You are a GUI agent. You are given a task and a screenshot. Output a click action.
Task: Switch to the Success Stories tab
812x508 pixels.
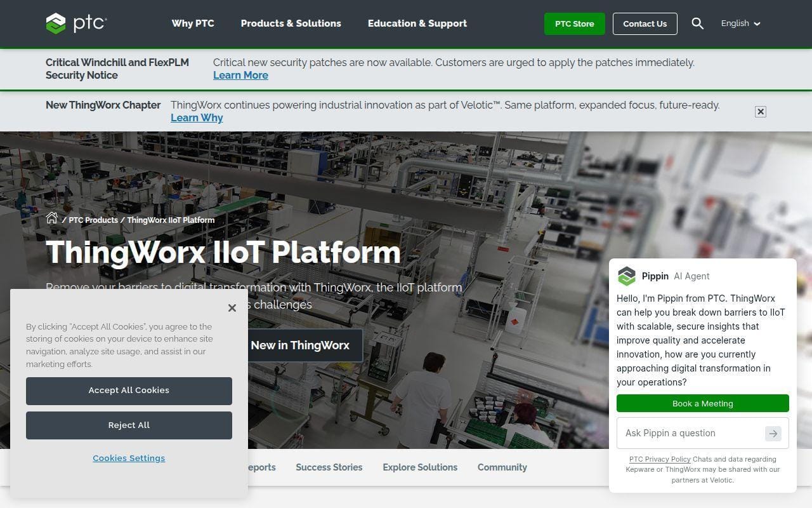tap(329, 467)
